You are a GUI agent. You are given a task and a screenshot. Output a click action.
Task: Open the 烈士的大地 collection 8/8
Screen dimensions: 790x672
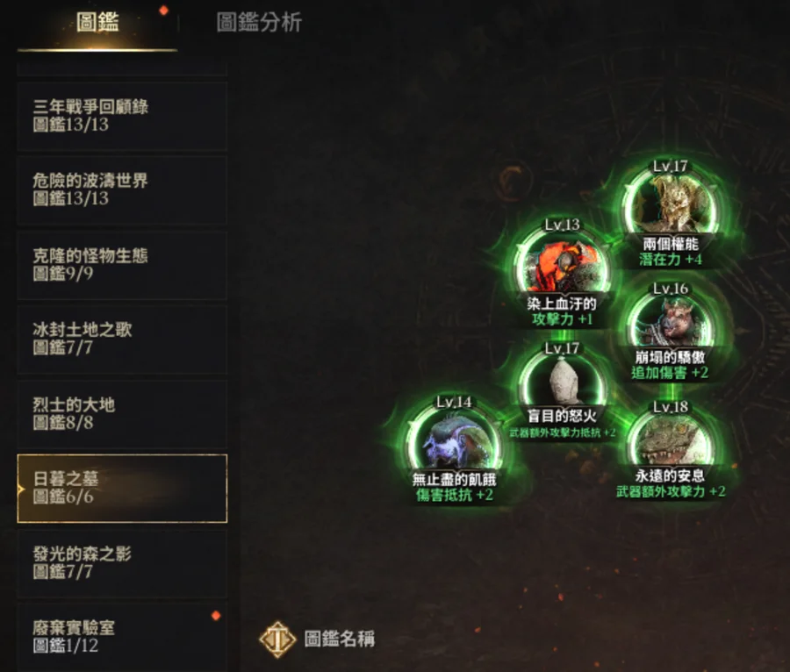(122, 414)
